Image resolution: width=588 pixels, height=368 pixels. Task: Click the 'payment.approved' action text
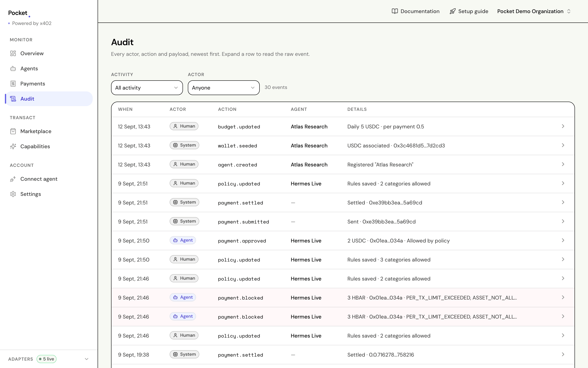(242, 241)
